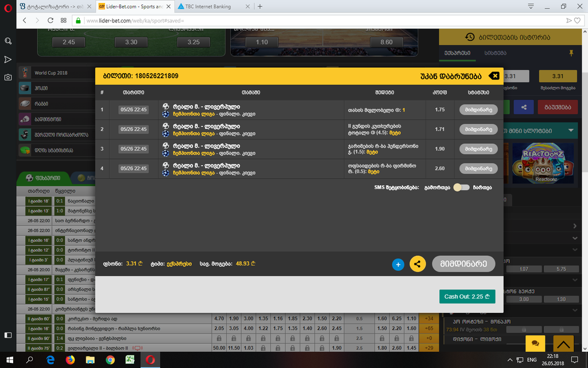
Task: Toggle the SMS notification switch
Action: point(461,187)
